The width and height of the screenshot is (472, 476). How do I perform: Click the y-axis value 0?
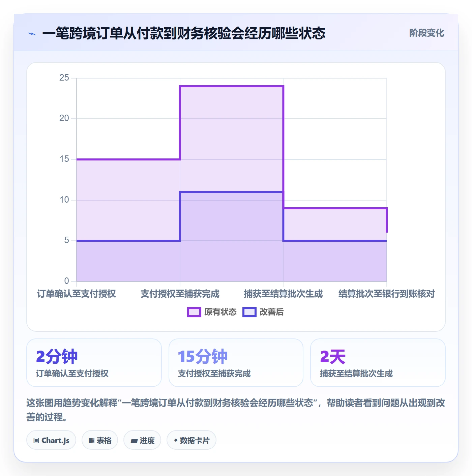coord(67,281)
